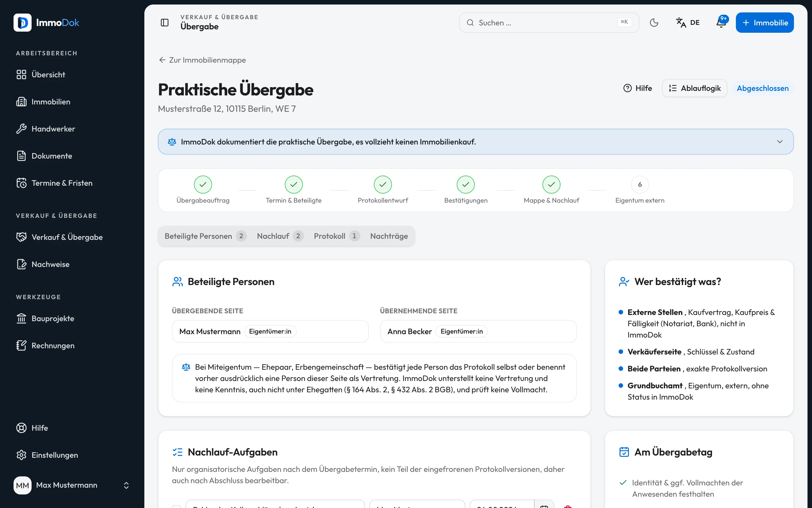The height and width of the screenshot is (508, 812).
Task: Click the Handwerker wrench icon
Action: [21, 129]
